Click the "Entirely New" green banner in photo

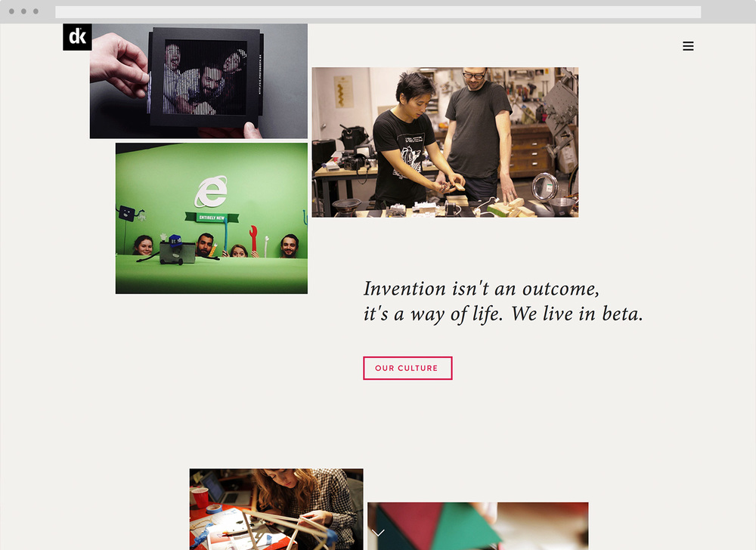click(212, 218)
